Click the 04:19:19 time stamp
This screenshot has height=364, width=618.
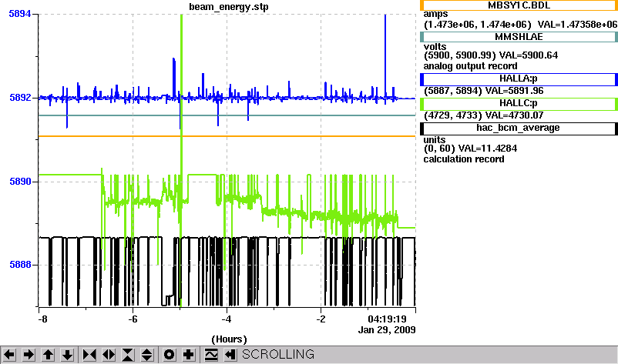tap(387, 319)
